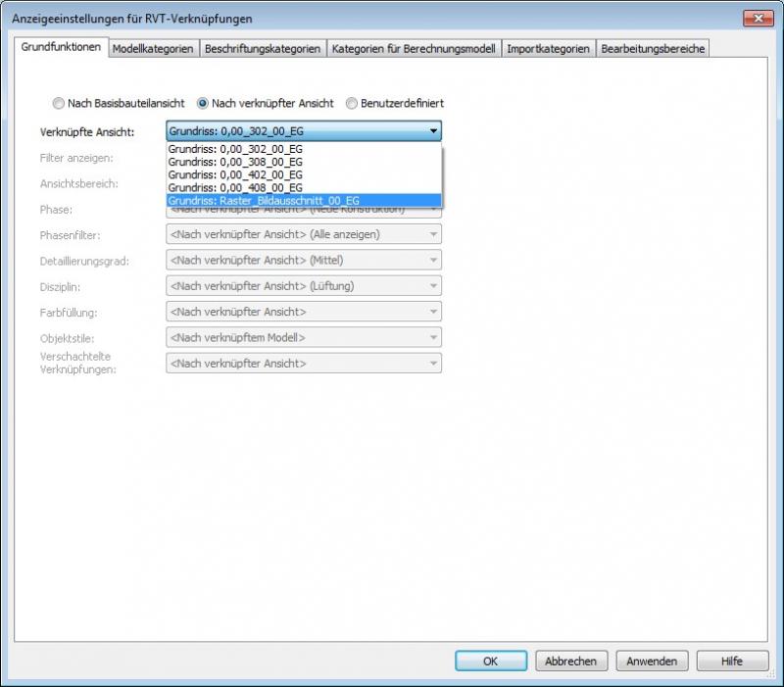Open the Modellkategorien tab

pos(152,48)
